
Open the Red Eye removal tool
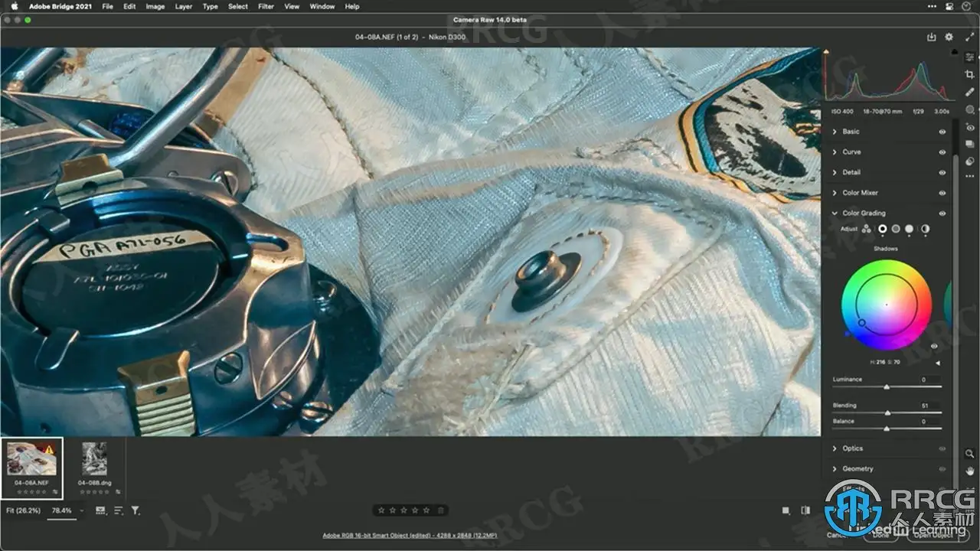pos(970,127)
